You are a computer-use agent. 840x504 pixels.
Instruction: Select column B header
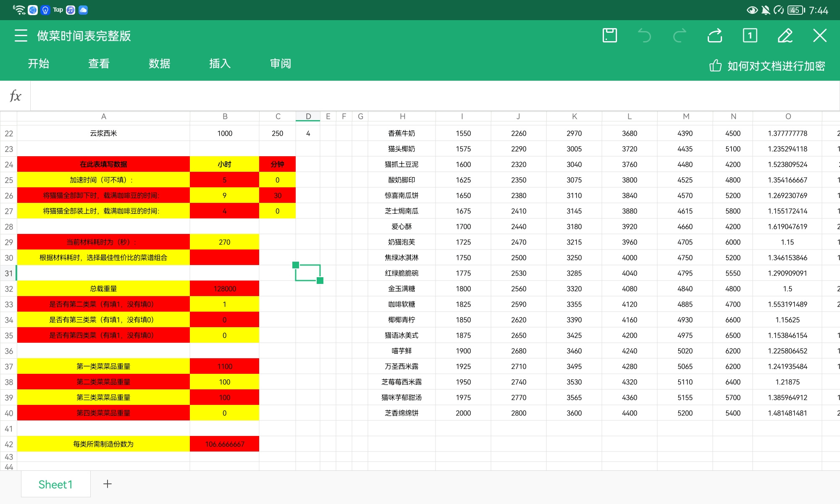225,116
